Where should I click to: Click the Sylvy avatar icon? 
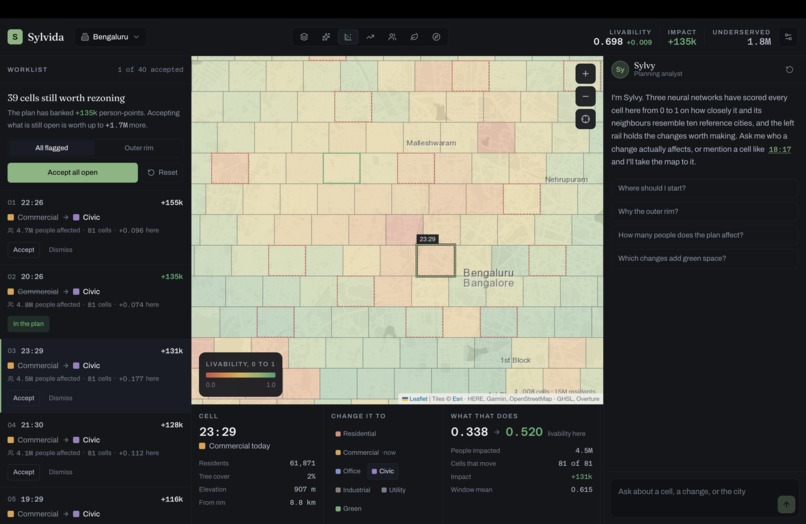click(x=620, y=69)
